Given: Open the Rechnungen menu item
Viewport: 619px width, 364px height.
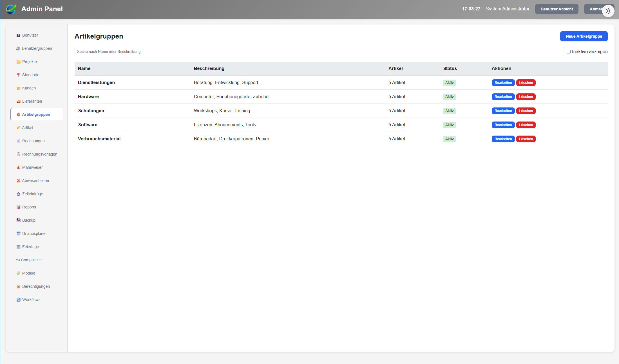Looking at the screenshot, I should click(x=33, y=141).
